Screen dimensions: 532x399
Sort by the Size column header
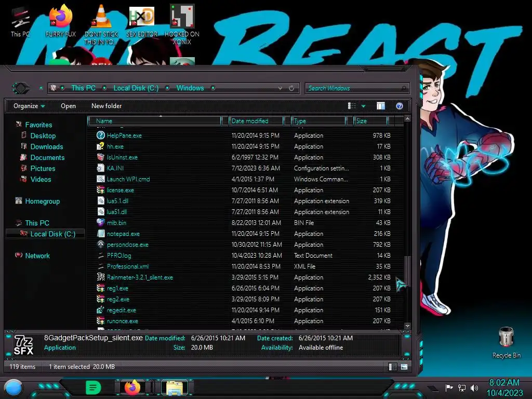coord(370,121)
